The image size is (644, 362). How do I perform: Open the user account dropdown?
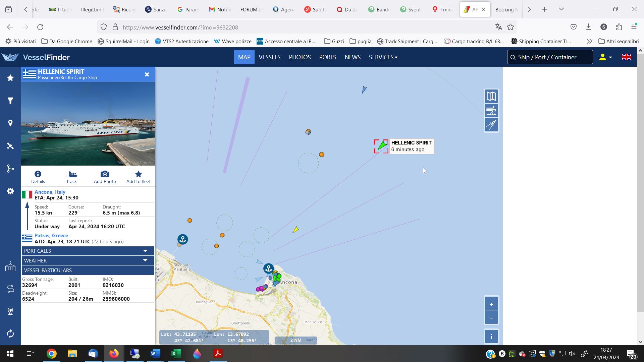pyautogui.click(x=605, y=57)
